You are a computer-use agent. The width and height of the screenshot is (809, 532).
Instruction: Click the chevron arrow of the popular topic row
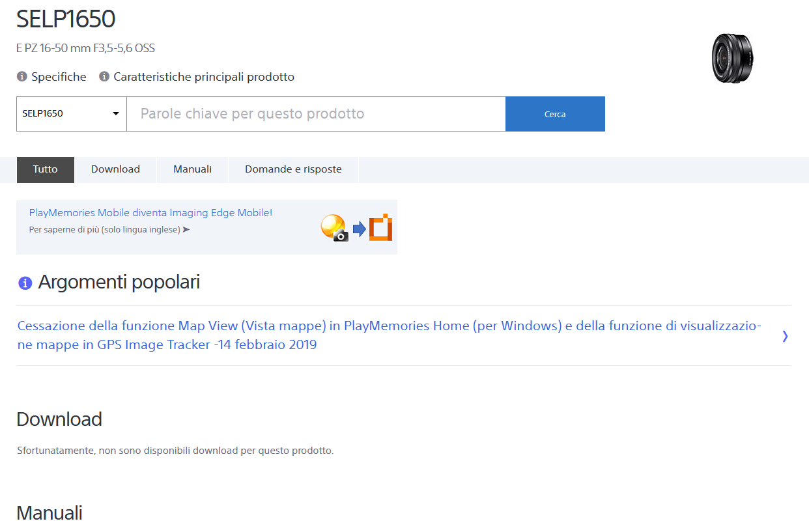(x=785, y=336)
